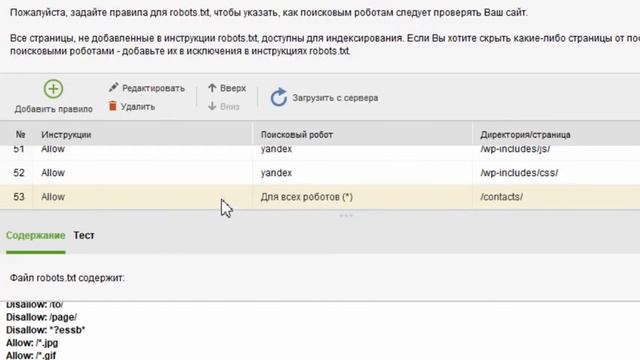Click the green plus Add rule icon

[53, 89]
